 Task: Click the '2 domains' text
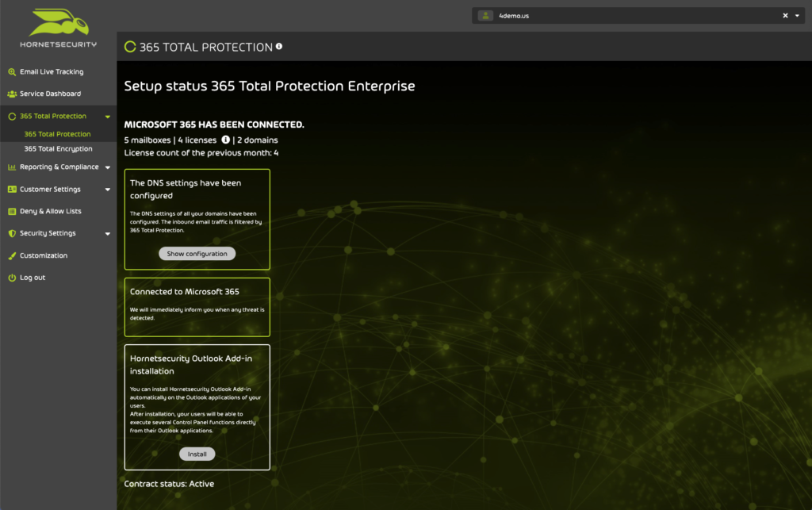pyautogui.click(x=258, y=140)
